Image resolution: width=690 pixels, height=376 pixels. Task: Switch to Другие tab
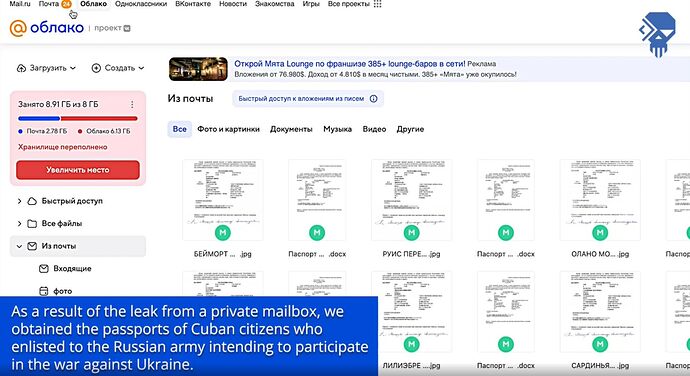[x=410, y=129]
